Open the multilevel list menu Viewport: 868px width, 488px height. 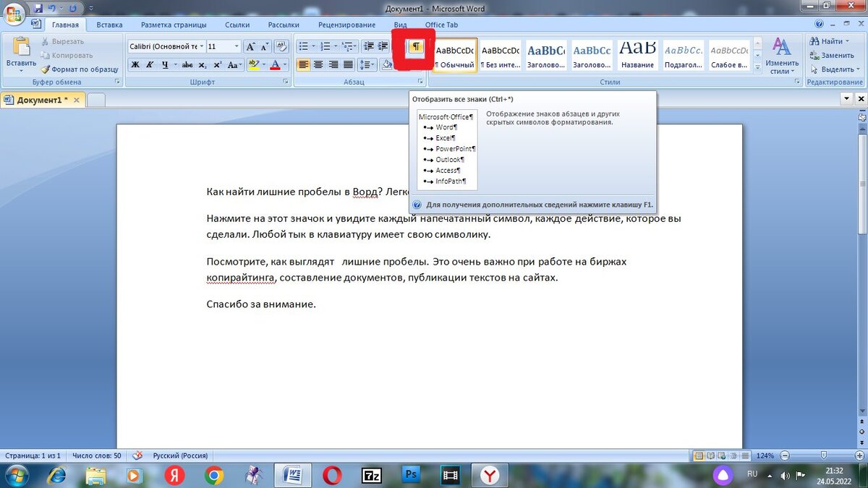[x=349, y=46]
